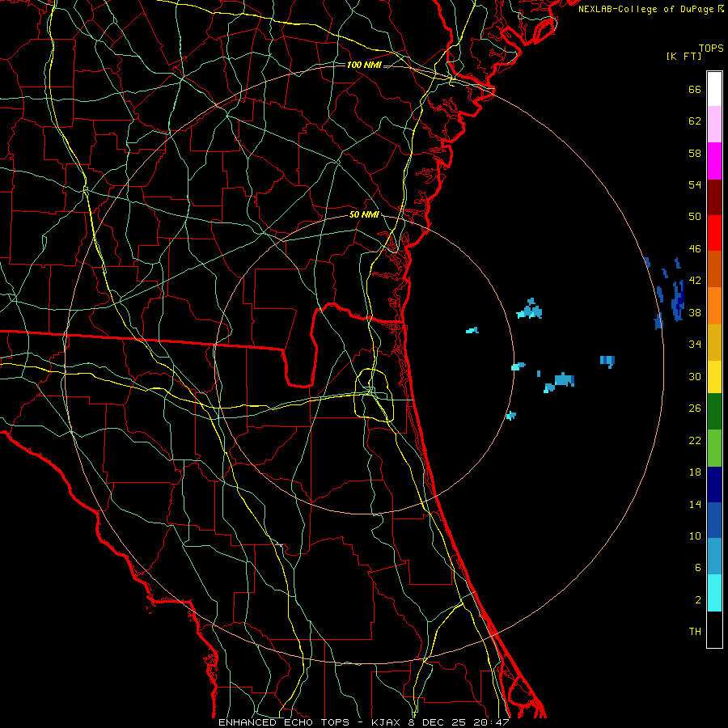Click the cyan legend swatch
The width and height of the screenshot is (728, 728).
tap(714, 593)
